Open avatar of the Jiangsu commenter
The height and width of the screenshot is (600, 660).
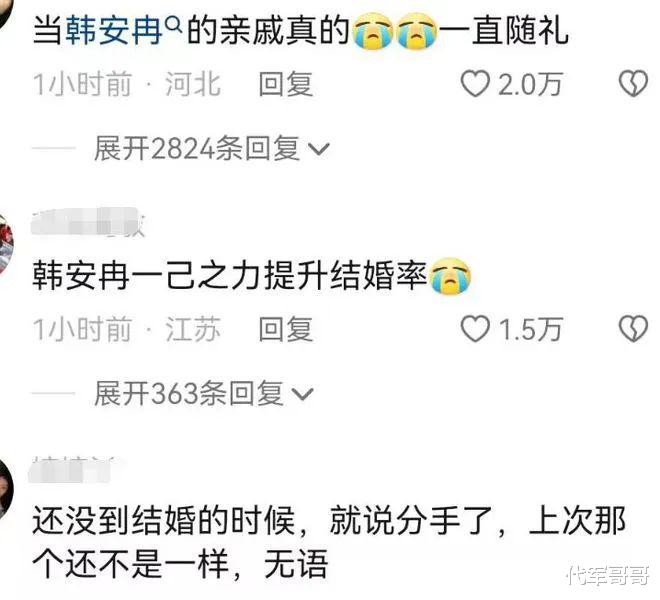point(5,245)
